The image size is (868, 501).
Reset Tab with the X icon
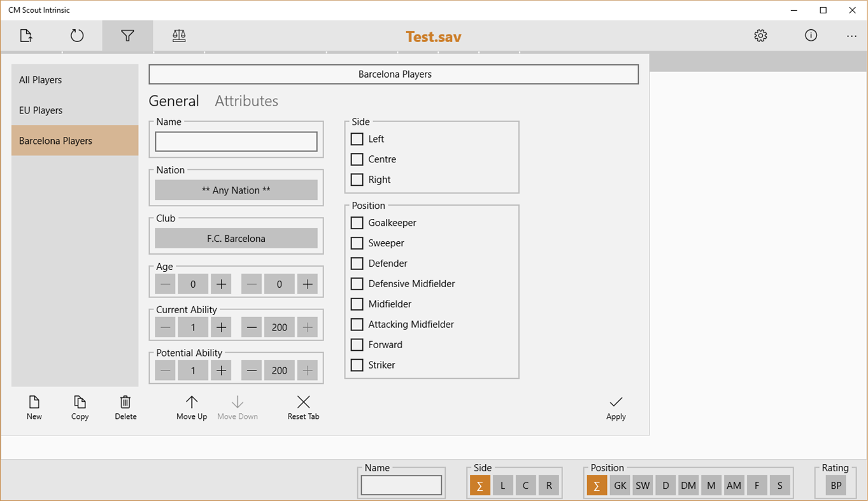[304, 408]
